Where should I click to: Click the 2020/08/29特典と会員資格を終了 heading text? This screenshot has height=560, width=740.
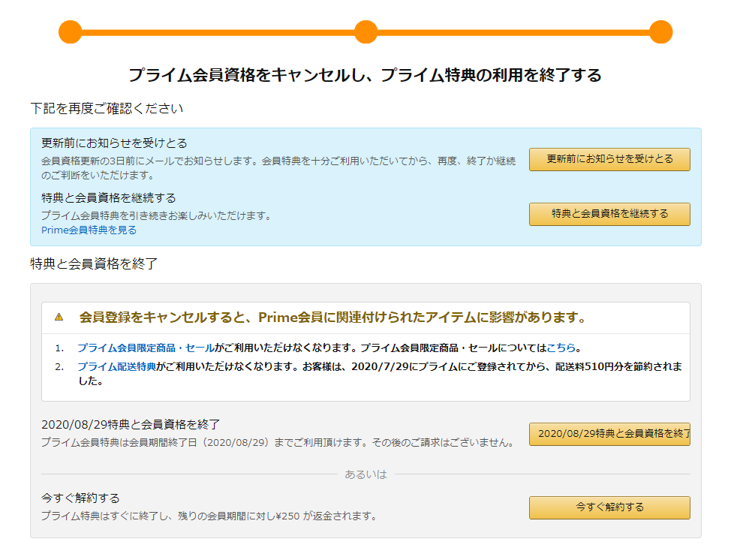[131, 424]
